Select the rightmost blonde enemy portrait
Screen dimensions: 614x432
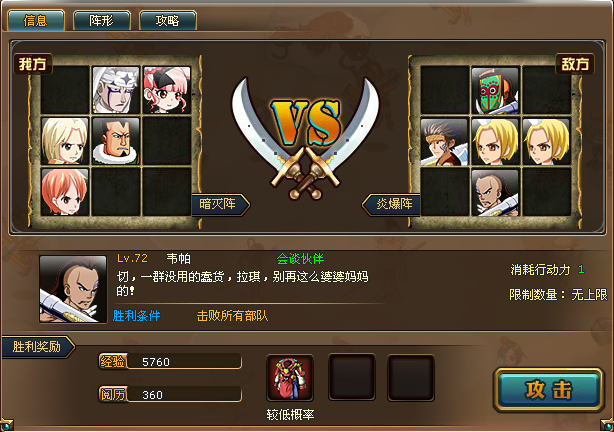[x=546, y=142]
